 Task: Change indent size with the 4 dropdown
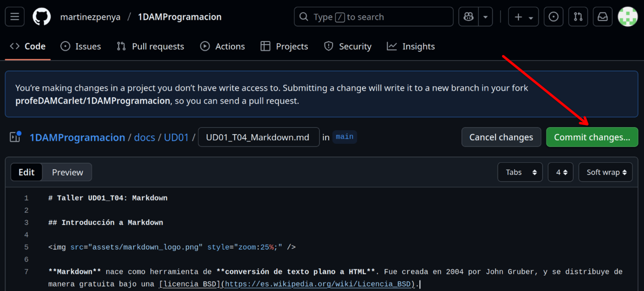tap(560, 172)
